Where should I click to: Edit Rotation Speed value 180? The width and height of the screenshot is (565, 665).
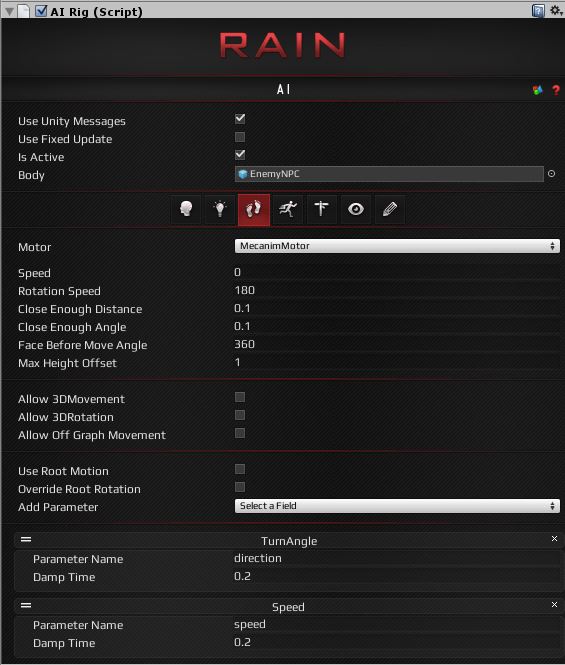point(397,291)
